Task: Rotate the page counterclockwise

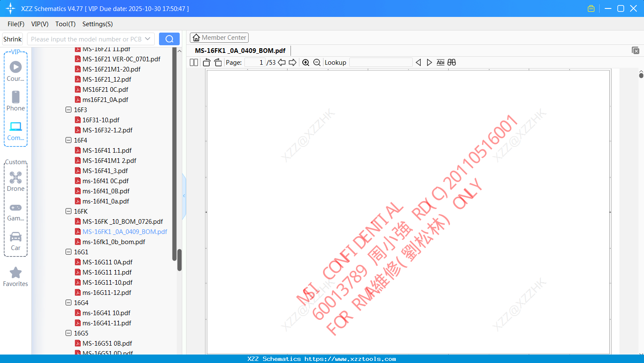Action: tap(206, 63)
